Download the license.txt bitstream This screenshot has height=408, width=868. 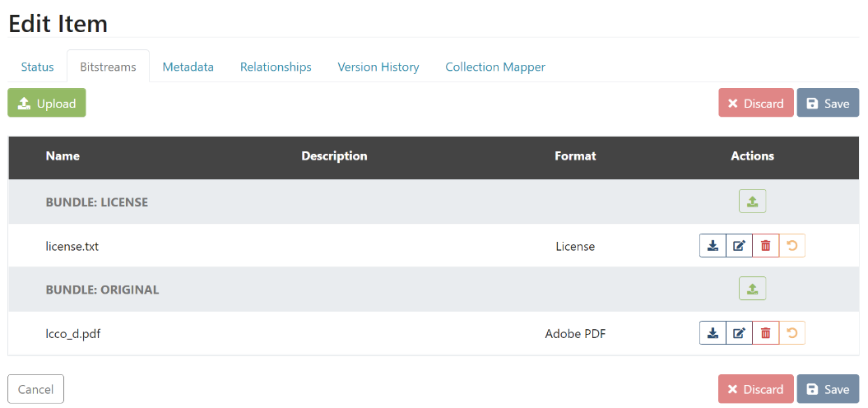[713, 246]
